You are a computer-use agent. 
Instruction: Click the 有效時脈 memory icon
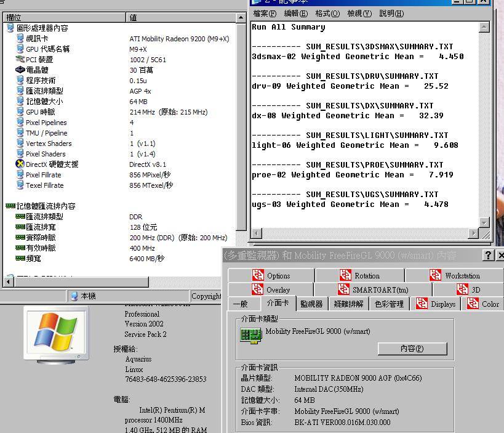tap(20, 248)
